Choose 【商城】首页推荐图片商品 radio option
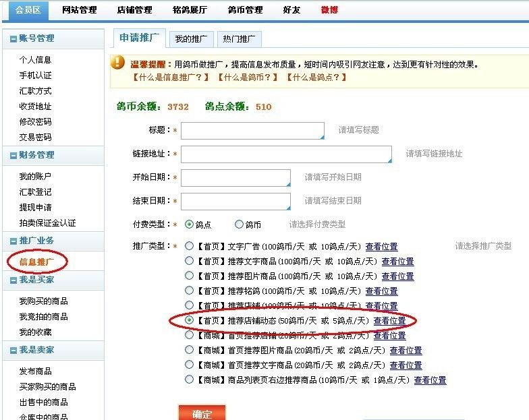The height and width of the screenshot is (420, 529). pos(189,351)
